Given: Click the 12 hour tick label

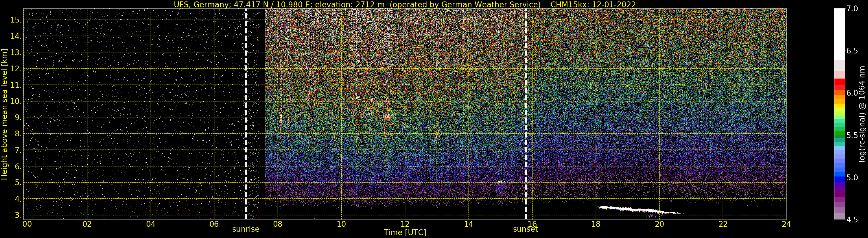Looking at the screenshot, I should (405, 224).
